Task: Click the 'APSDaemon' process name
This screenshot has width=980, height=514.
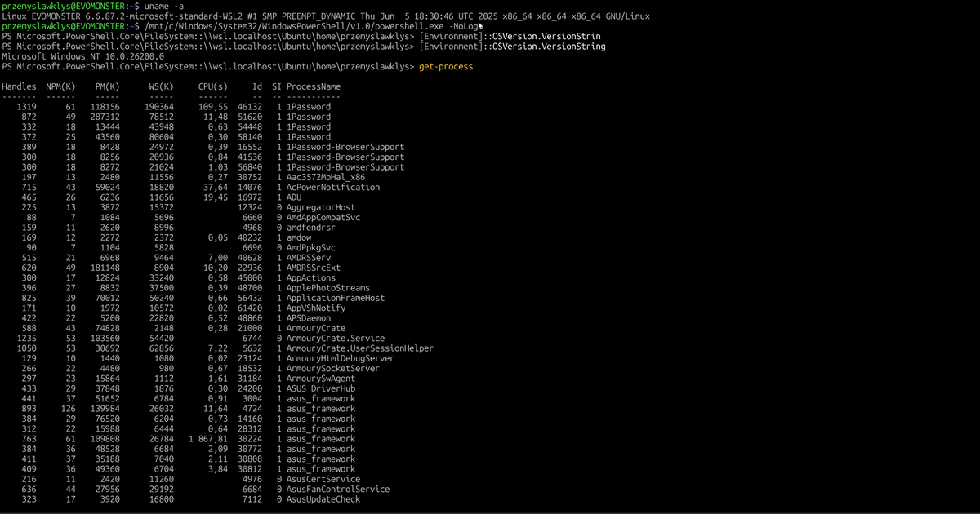Action: pyautogui.click(x=309, y=318)
